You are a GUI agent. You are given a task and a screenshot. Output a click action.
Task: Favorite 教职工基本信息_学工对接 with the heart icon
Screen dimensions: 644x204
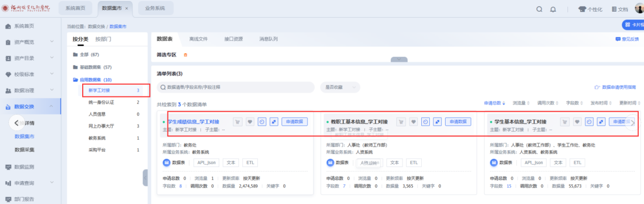pos(413,122)
